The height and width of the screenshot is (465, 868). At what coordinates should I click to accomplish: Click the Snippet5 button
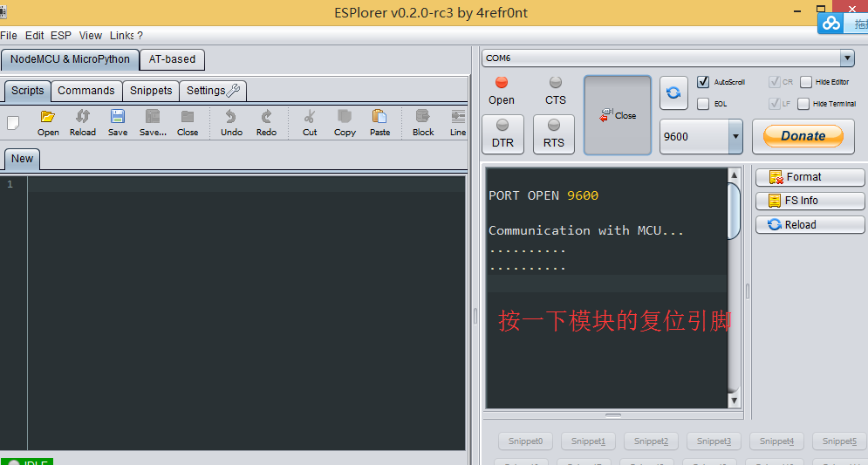pyautogui.click(x=839, y=441)
